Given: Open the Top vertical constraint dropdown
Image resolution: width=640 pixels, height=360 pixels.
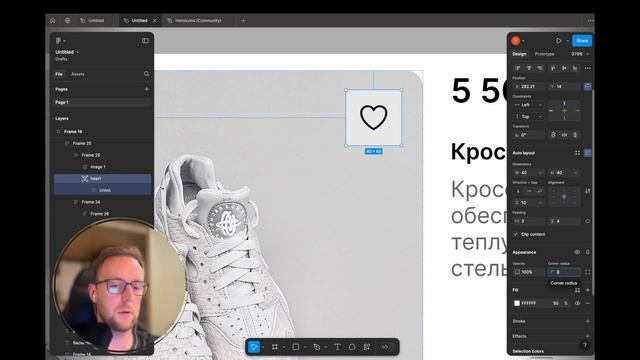Looking at the screenshot, I should [529, 117].
